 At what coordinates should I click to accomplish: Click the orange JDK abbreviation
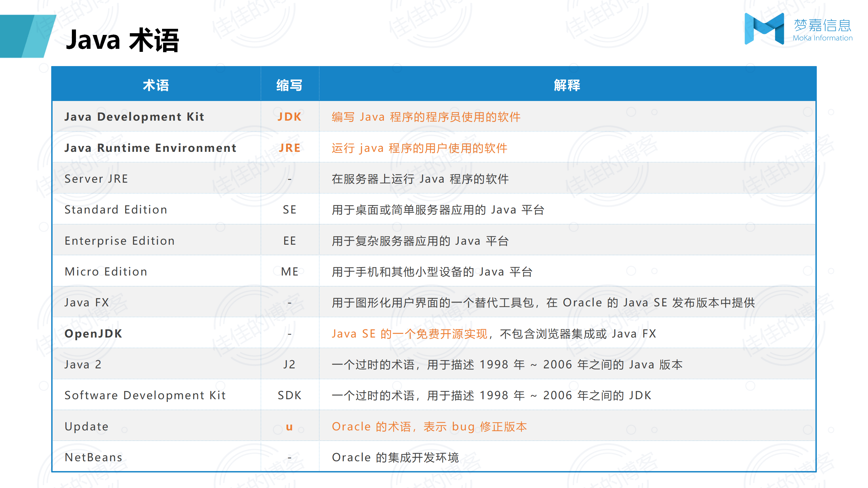290,117
